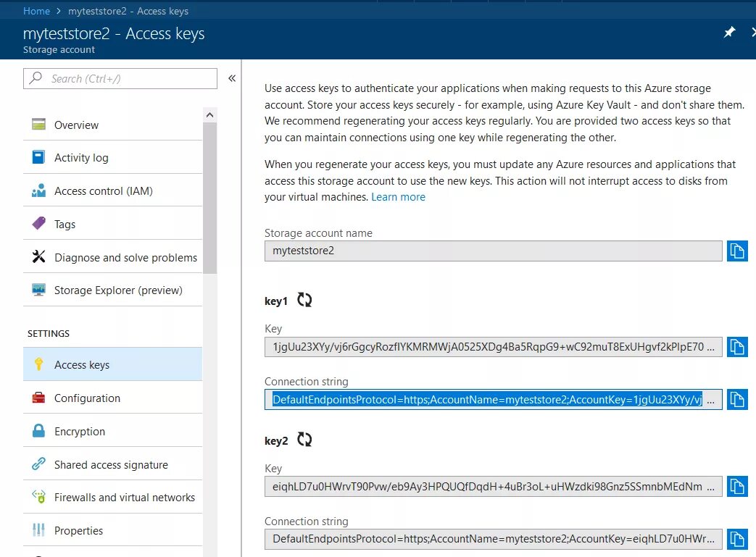
Task: Copy the key2 Key value
Action: click(x=736, y=486)
